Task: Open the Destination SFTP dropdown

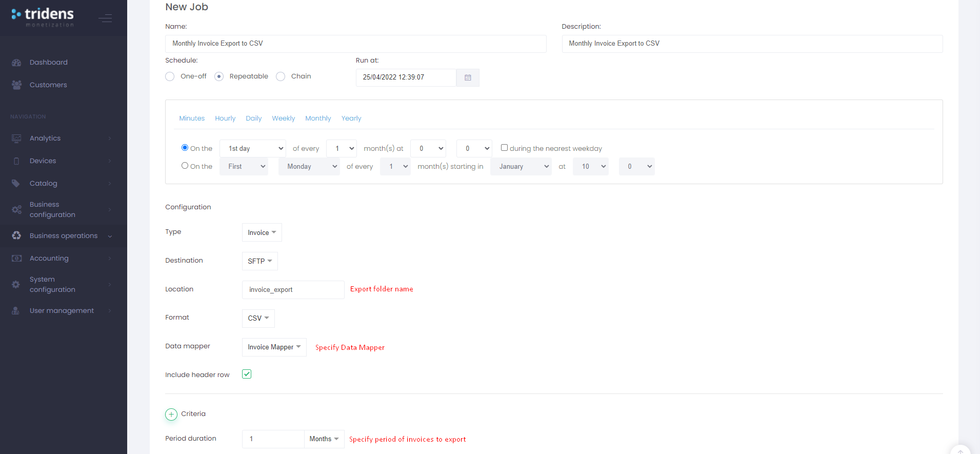Action: click(259, 261)
